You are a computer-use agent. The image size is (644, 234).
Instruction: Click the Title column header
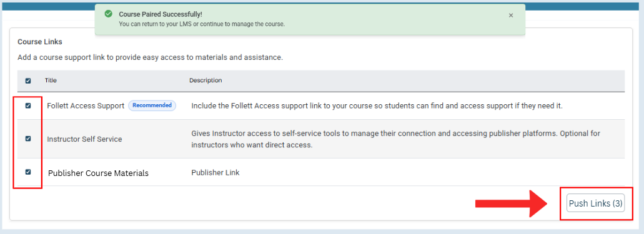click(x=51, y=80)
